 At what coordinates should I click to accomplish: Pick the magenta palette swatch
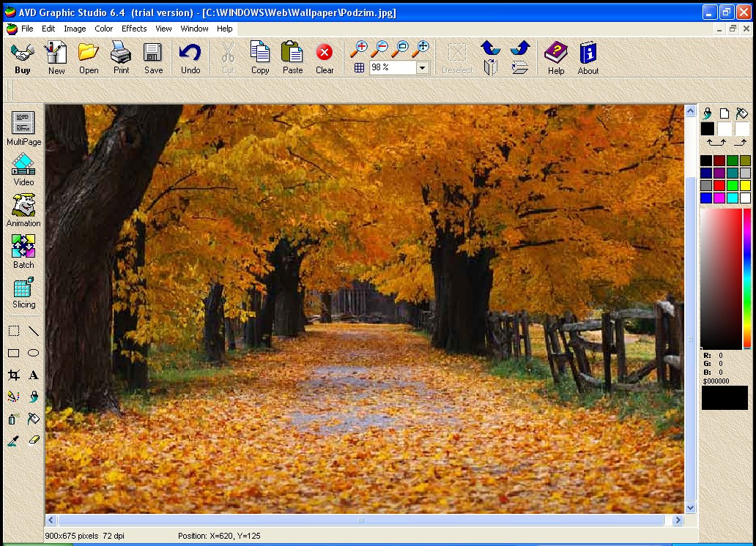(719, 198)
